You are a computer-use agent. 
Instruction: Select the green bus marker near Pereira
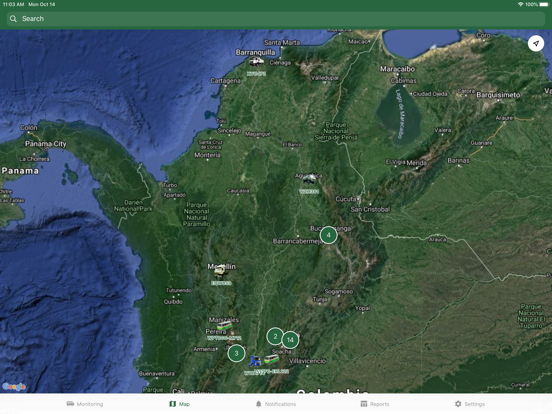[224, 326]
